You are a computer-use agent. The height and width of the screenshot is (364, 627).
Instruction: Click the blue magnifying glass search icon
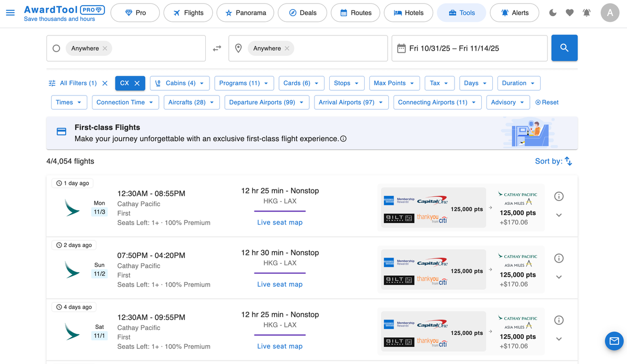[564, 47]
